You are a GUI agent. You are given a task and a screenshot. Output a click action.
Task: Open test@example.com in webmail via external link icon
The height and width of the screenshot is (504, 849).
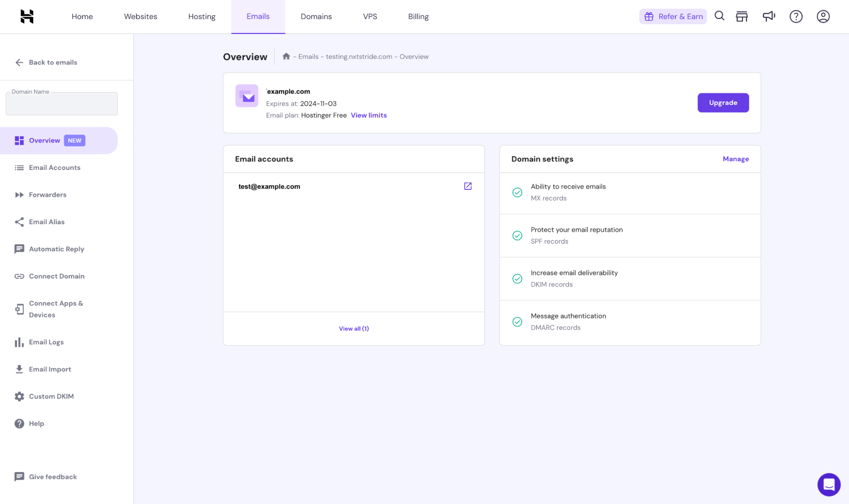[x=468, y=186]
